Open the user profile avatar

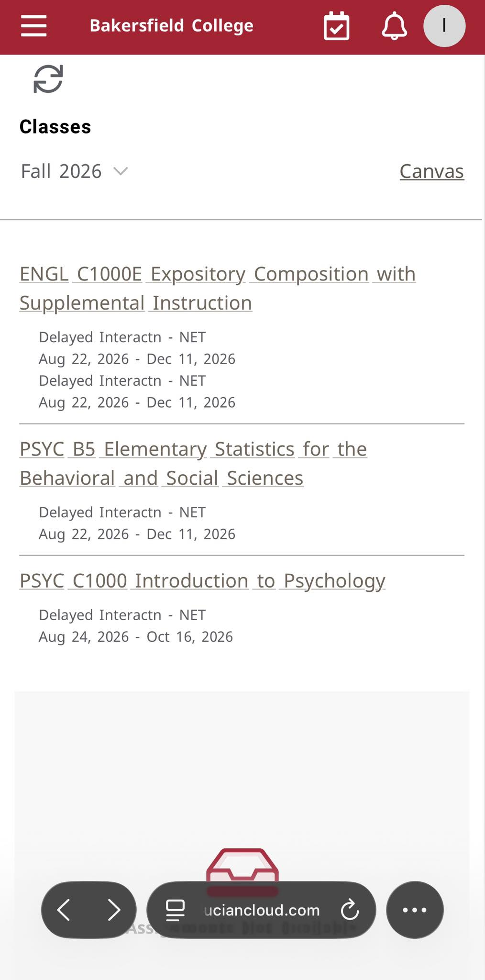pyautogui.click(x=444, y=26)
